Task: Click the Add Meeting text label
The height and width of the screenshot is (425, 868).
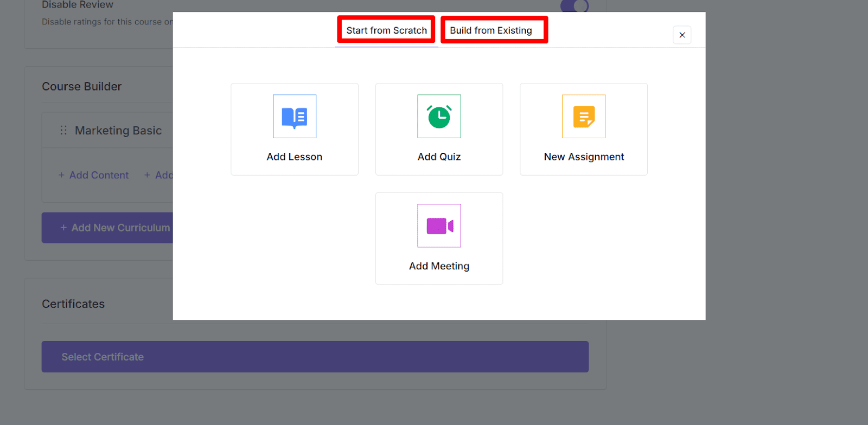Action: point(439,266)
